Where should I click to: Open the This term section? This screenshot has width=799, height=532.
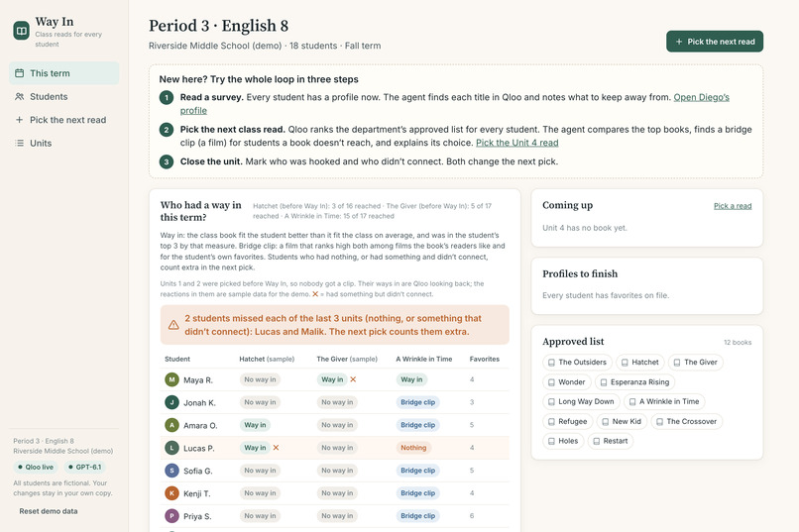pos(64,73)
